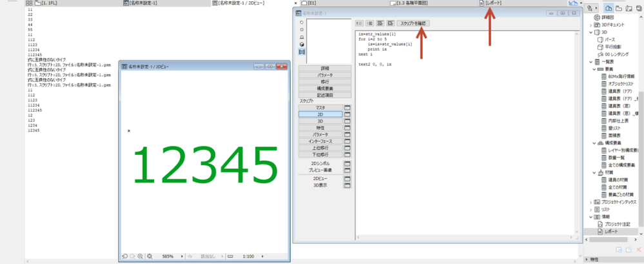Click the fit-in-window icon in 2Dビュー window
The image size is (644, 264).
(x=150, y=256)
